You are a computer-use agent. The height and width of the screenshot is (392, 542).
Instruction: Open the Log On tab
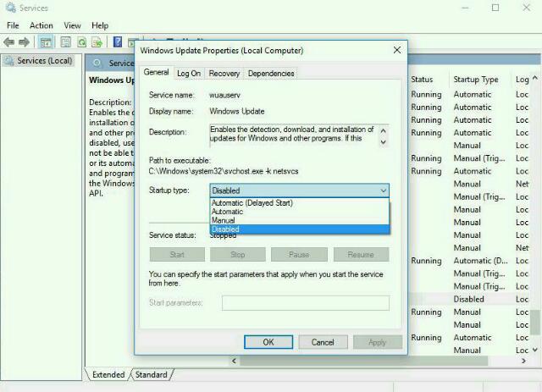coord(189,74)
